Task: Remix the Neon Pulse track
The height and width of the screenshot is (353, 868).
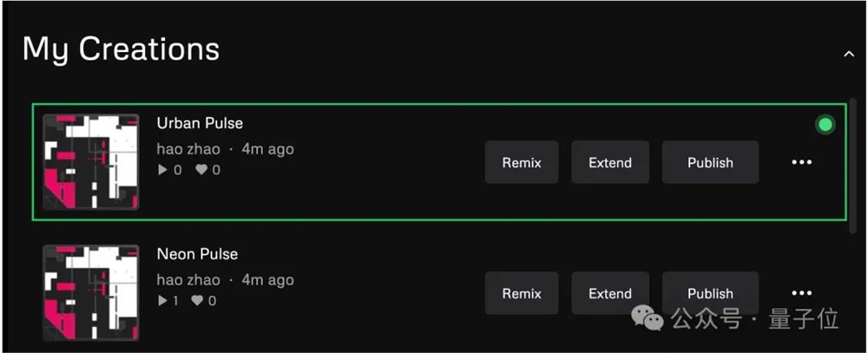Action: coord(522,293)
